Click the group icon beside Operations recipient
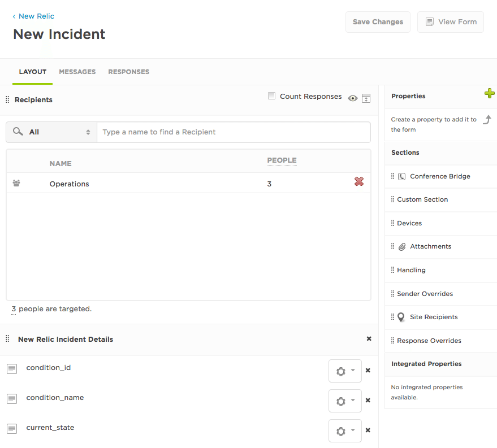 (x=16, y=183)
